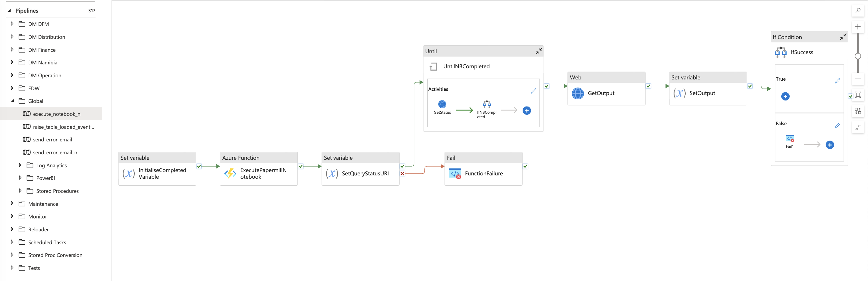Edit the False branch with pencil icon
868x281 pixels.
pyautogui.click(x=838, y=125)
